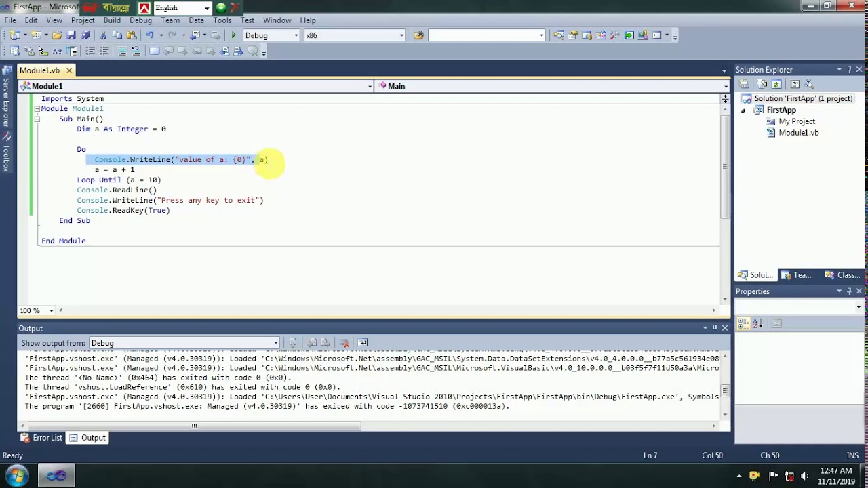Click the Increase indent icon
This screenshot has height=488, width=868.
click(x=104, y=52)
